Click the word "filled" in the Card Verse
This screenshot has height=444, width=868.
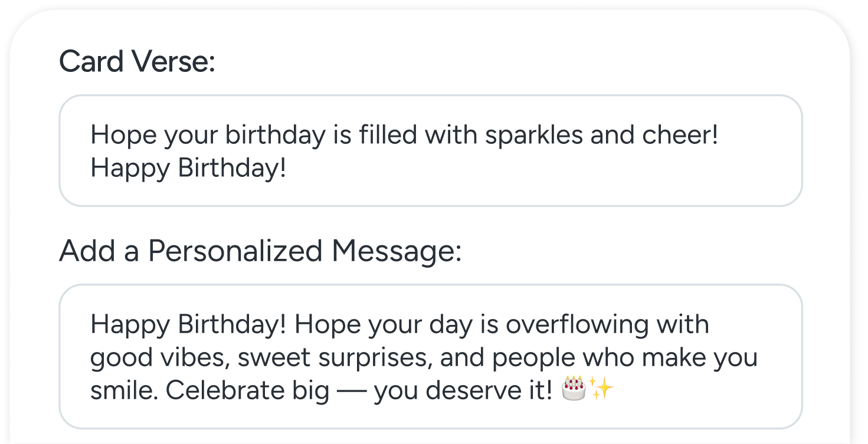click(389, 136)
